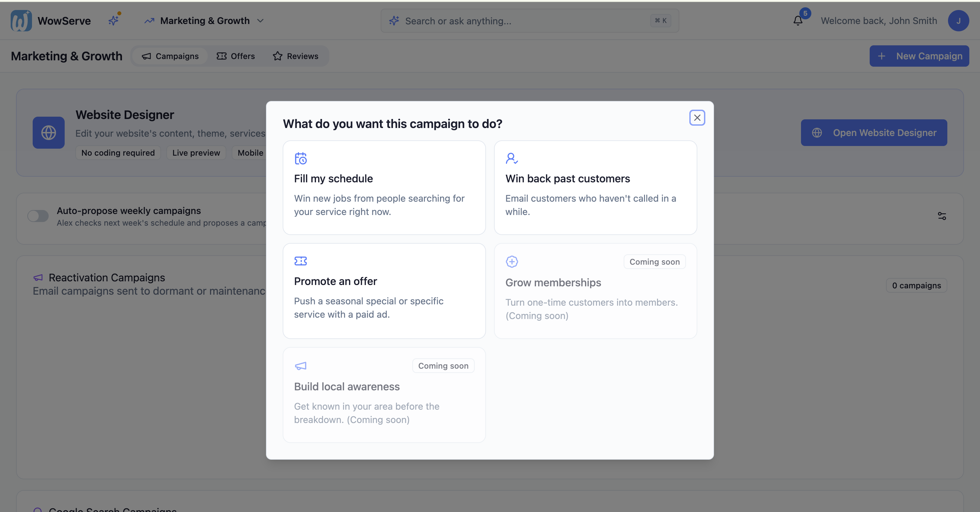Close the campaign goal dialog

tap(697, 118)
